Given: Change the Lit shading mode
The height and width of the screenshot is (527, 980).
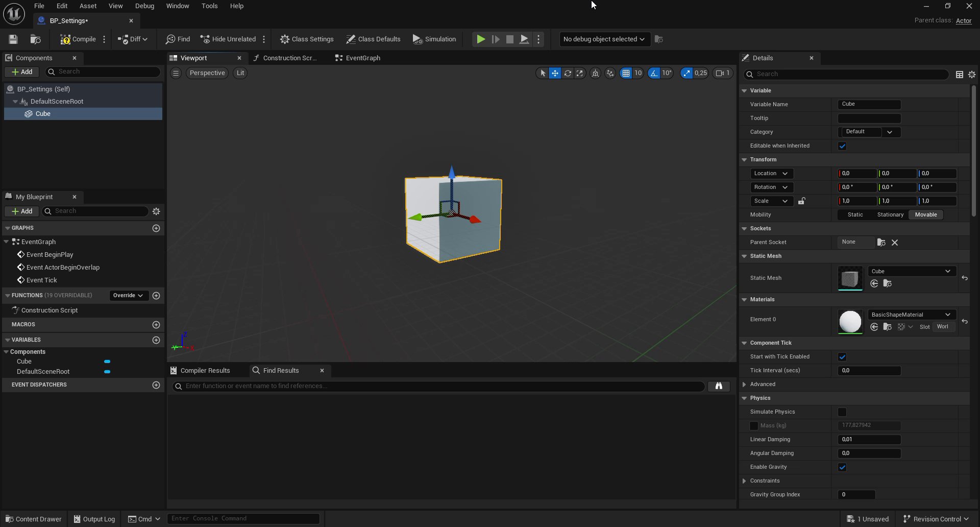Looking at the screenshot, I should pyautogui.click(x=240, y=73).
